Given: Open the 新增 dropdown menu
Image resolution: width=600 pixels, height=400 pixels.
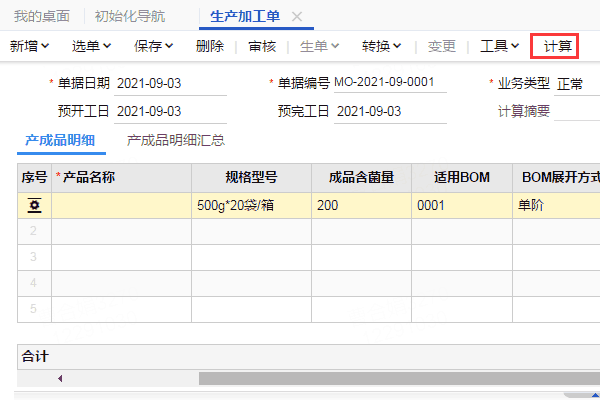Looking at the screenshot, I should (x=31, y=46).
